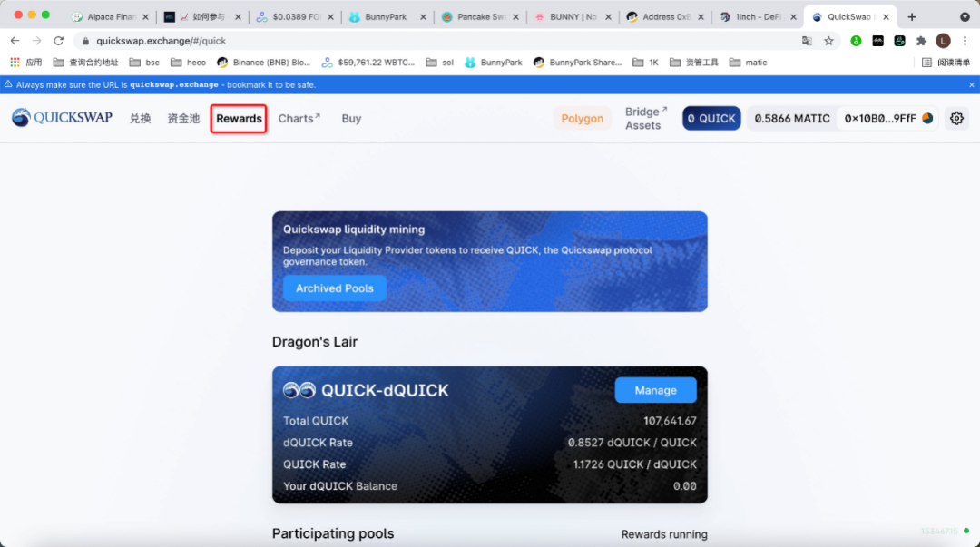Switch to the $0.0389 FOR tab

click(x=295, y=17)
